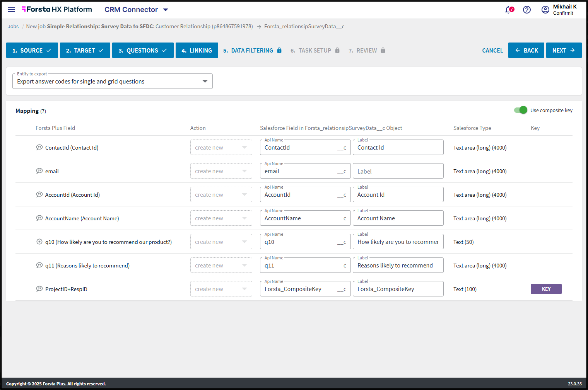Edit the Forsta_CompositeKey Api Name field
This screenshot has width=588, height=390.
(305, 289)
